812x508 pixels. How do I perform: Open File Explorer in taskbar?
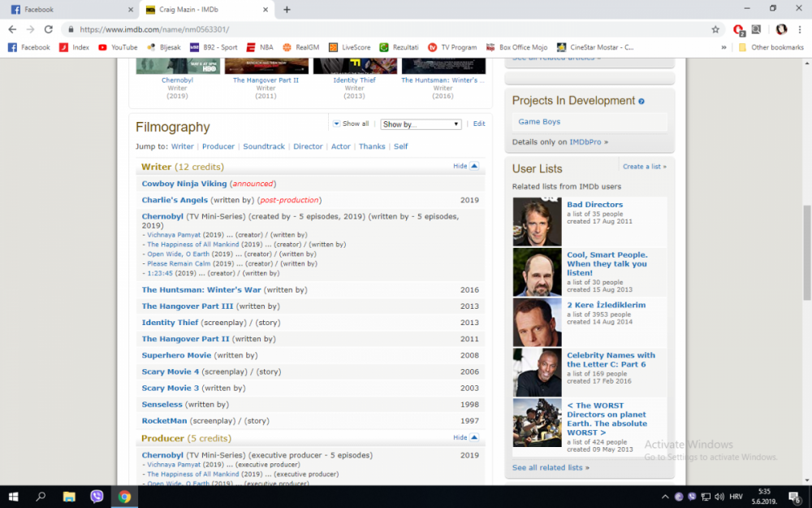coord(69,496)
